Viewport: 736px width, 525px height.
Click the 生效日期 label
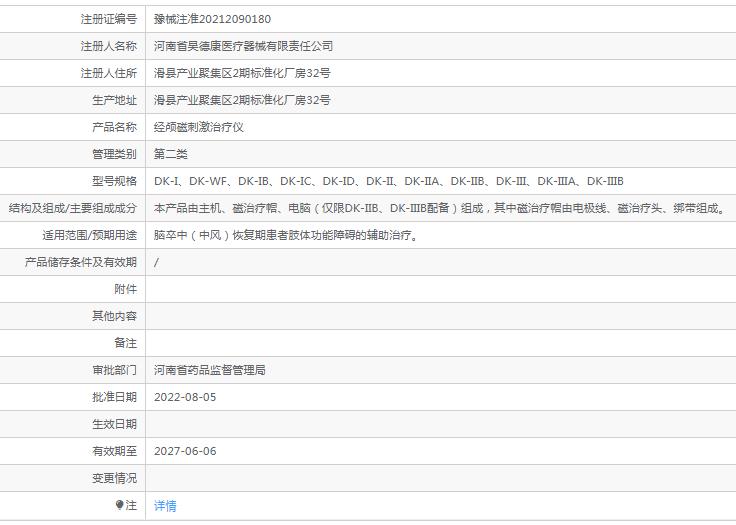tap(114, 424)
